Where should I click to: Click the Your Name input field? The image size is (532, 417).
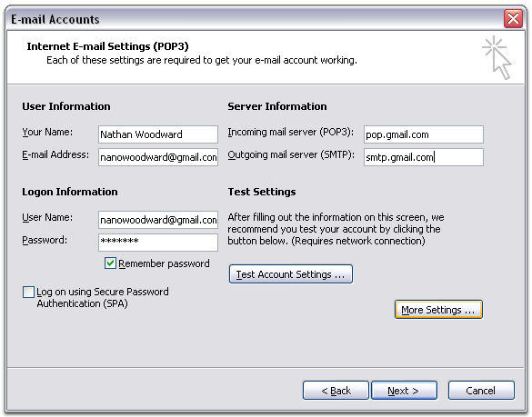(158, 134)
